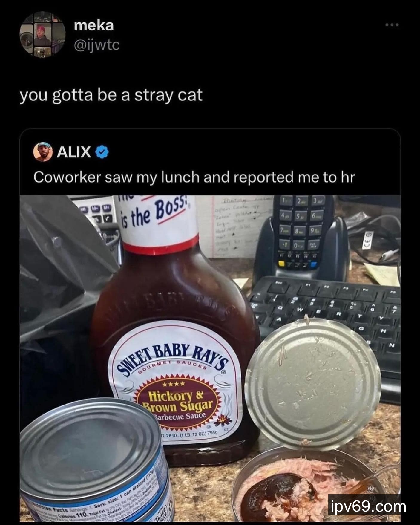Click ALIX's blue verified badge
420x525 pixels.
pos(102,152)
